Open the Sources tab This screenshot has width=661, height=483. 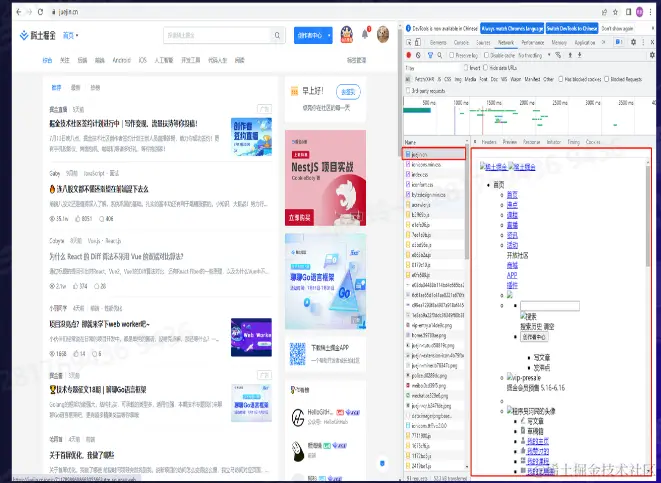(x=483, y=43)
